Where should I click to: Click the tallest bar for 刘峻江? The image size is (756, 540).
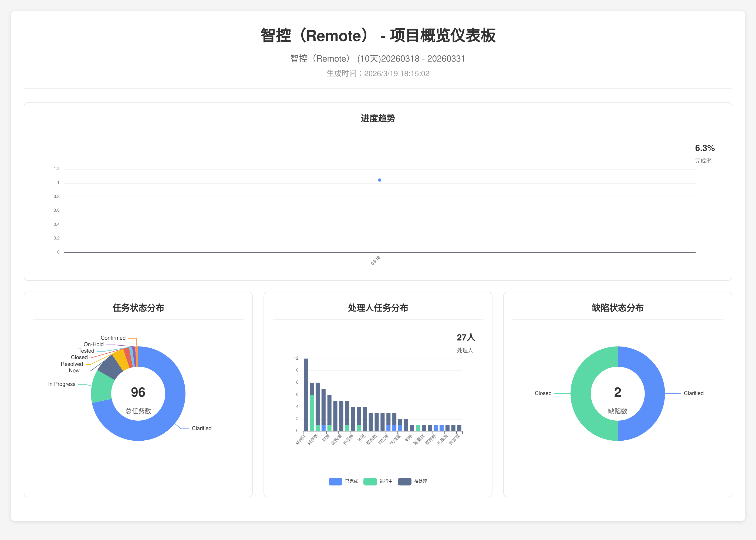306,395
